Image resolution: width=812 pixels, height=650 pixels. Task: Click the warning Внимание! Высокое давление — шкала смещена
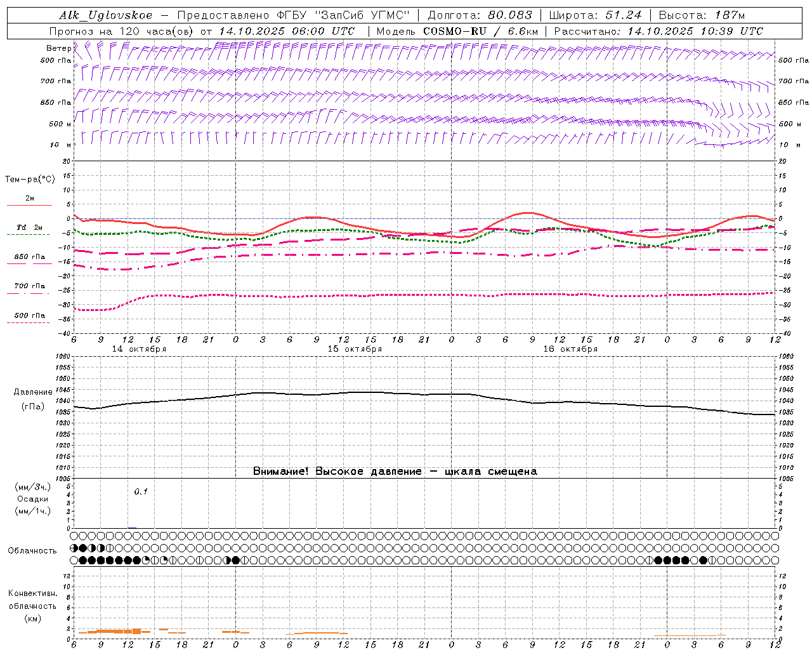pos(395,472)
